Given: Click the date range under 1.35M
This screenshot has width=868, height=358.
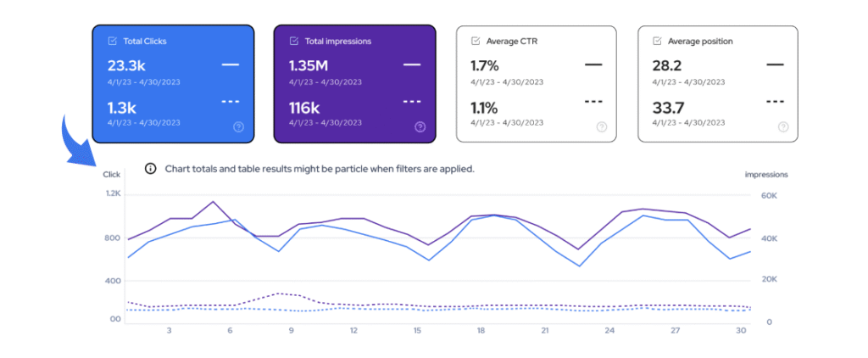Looking at the screenshot, I should pyautogui.click(x=325, y=82).
